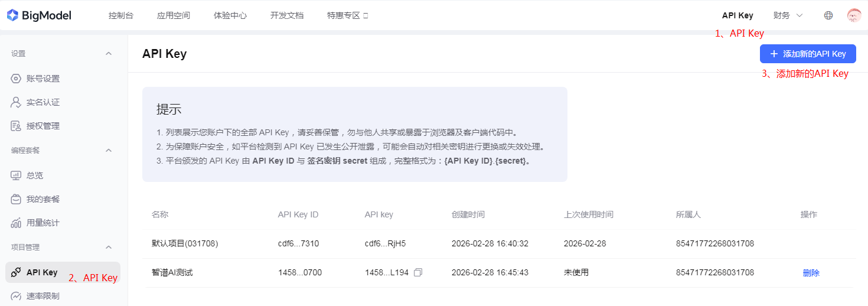Click the BigModel logo icon
Screen dimensions: 868x306
pos(12,15)
